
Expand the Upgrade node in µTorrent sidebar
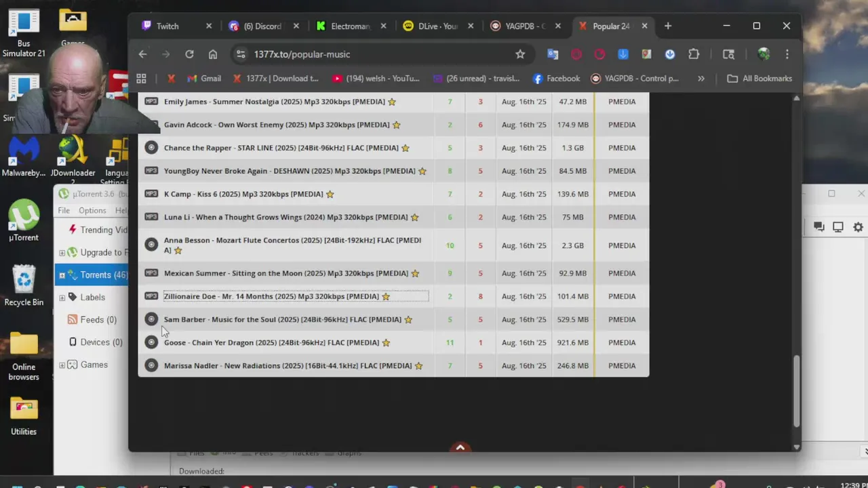[62, 253]
